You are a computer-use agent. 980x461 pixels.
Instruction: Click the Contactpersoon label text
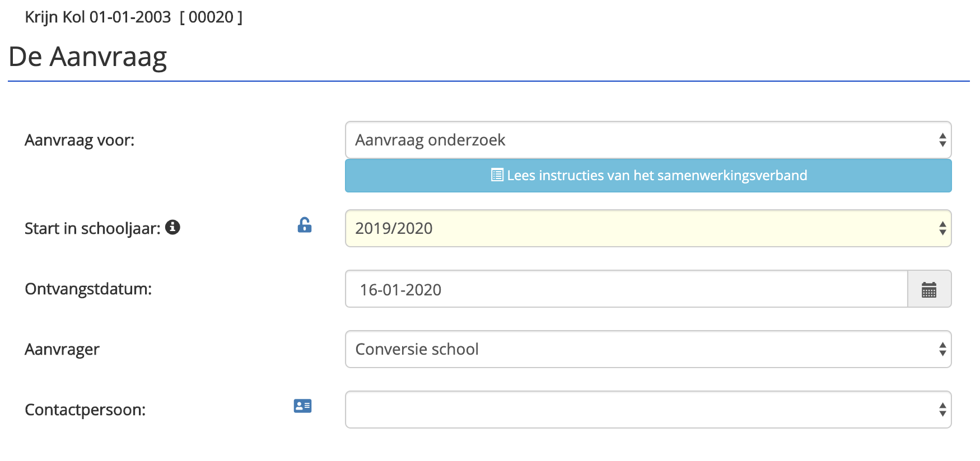tap(85, 410)
